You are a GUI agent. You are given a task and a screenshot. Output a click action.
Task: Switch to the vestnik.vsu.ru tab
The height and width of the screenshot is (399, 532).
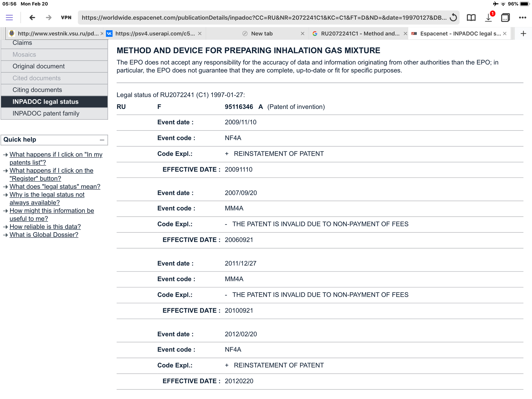click(x=55, y=34)
